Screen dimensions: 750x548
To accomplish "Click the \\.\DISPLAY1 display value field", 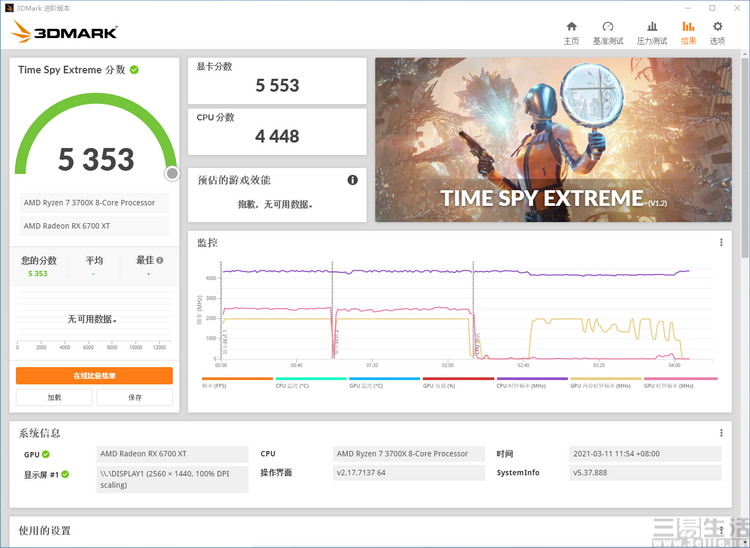I will pyautogui.click(x=172, y=479).
